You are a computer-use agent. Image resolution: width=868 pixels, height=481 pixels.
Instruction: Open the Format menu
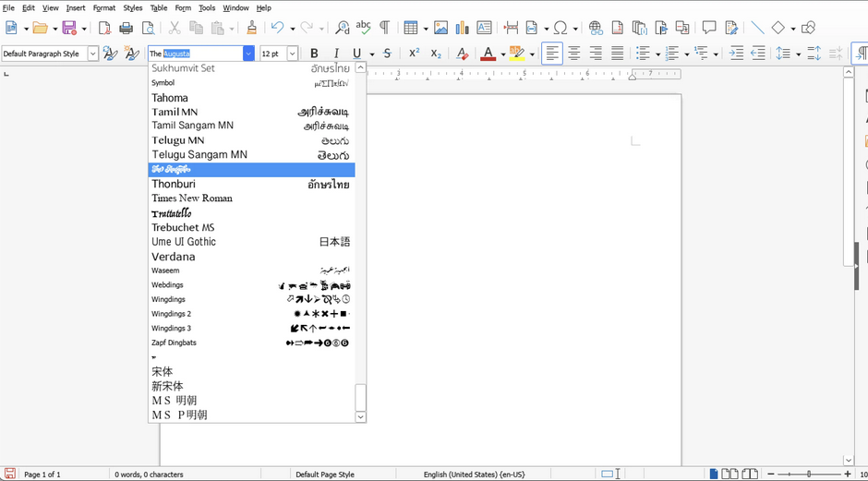tap(104, 7)
